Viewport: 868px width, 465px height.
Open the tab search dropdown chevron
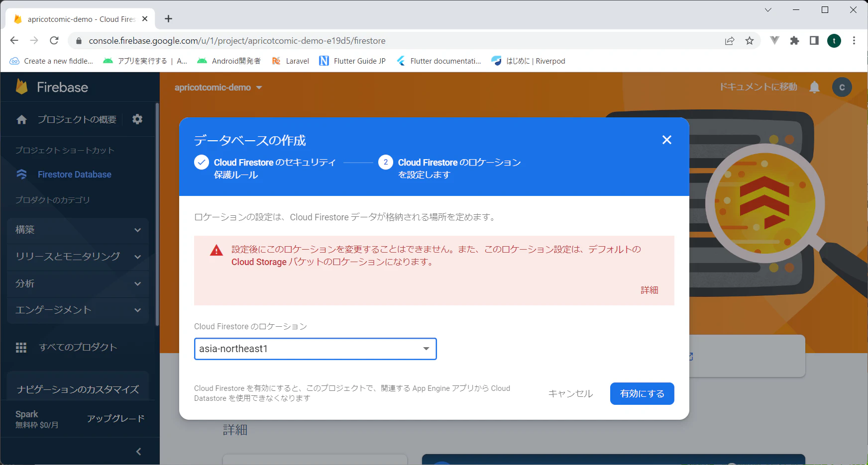pos(768,10)
